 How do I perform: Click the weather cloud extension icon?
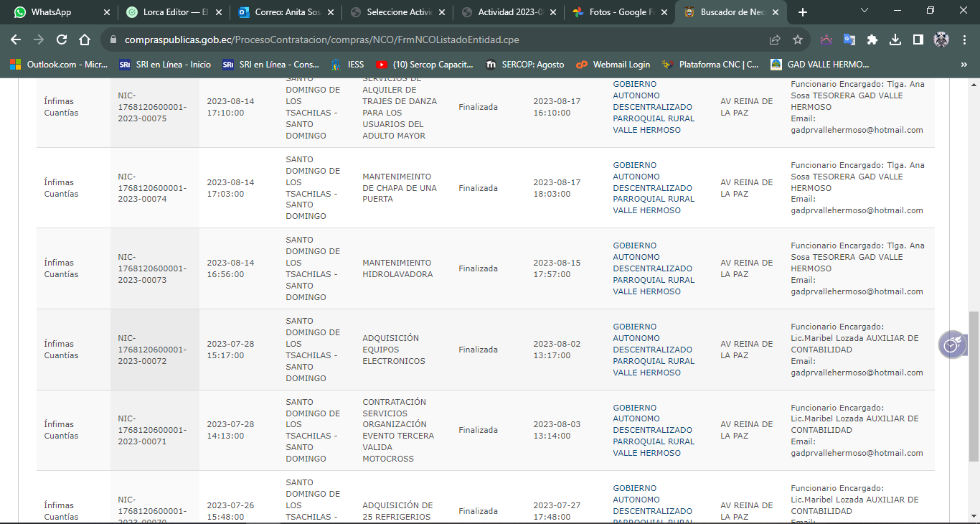pyautogui.click(x=826, y=40)
